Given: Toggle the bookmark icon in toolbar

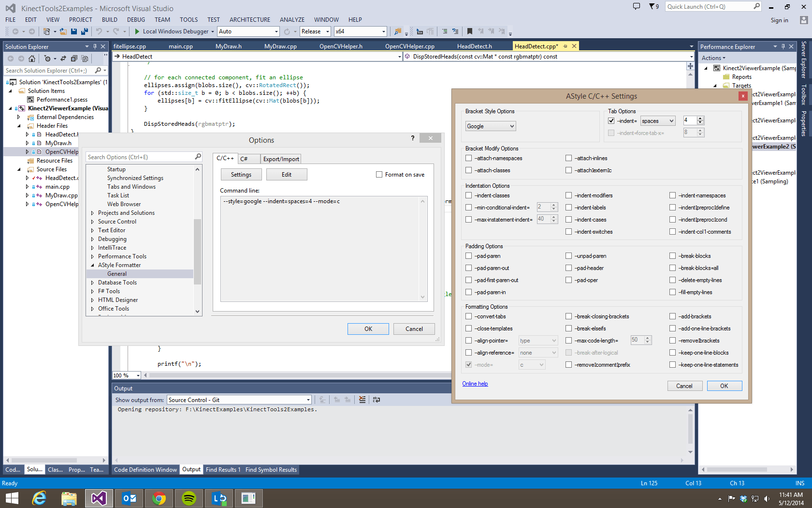Looking at the screenshot, I should pos(470,31).
